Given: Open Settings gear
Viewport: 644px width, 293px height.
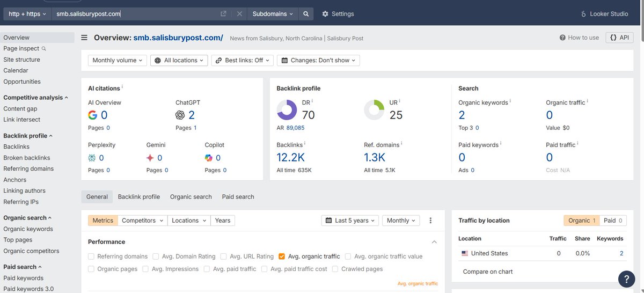Looking at the screenshot, I should 338,14.
